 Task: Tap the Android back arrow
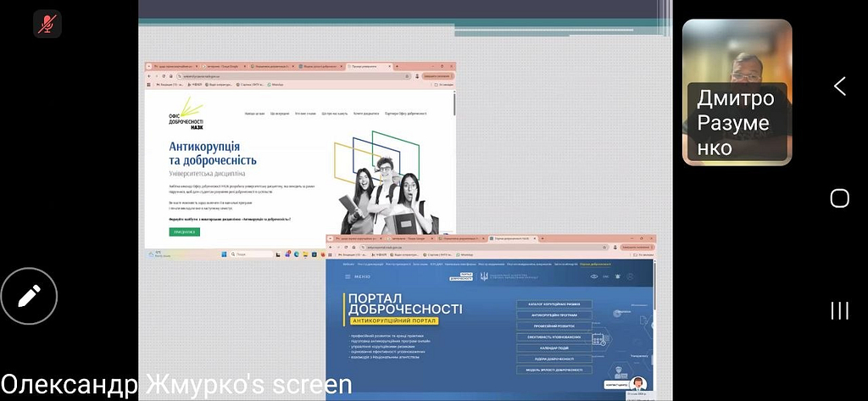pyautogui.click(x=840, y=86)
